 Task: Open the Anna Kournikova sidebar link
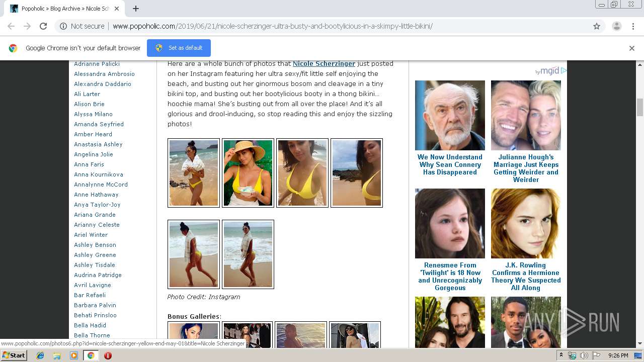pyautogui.click(x=99, y=174)
